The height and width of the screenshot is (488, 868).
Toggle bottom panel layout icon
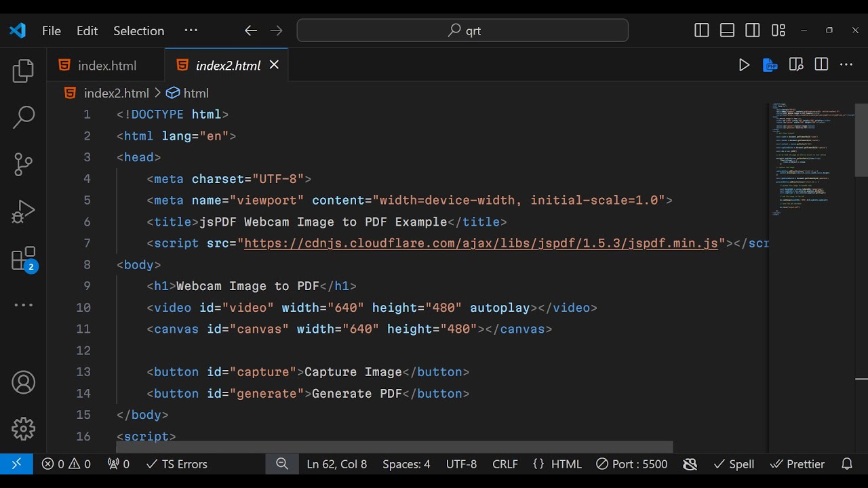click(x=727, y=30)
